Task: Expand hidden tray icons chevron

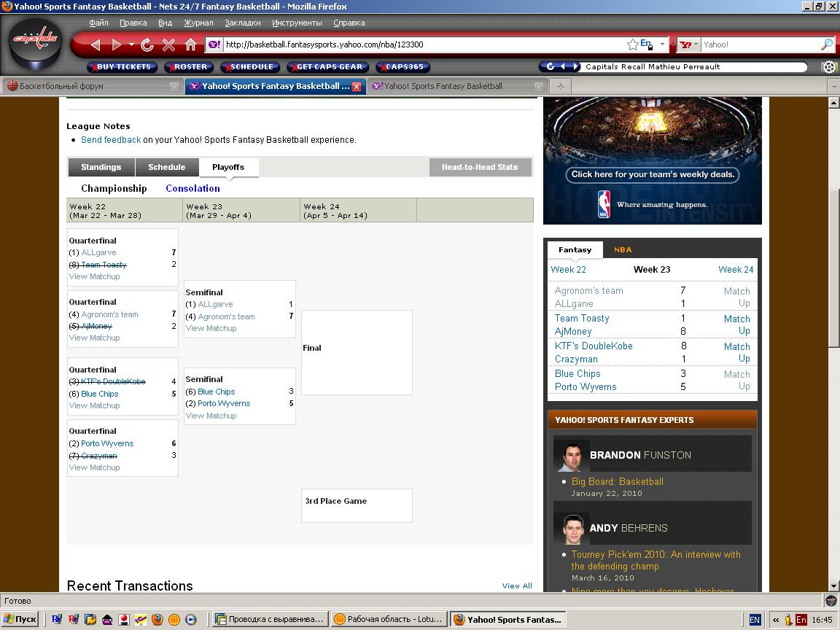Action: [776, 620]
